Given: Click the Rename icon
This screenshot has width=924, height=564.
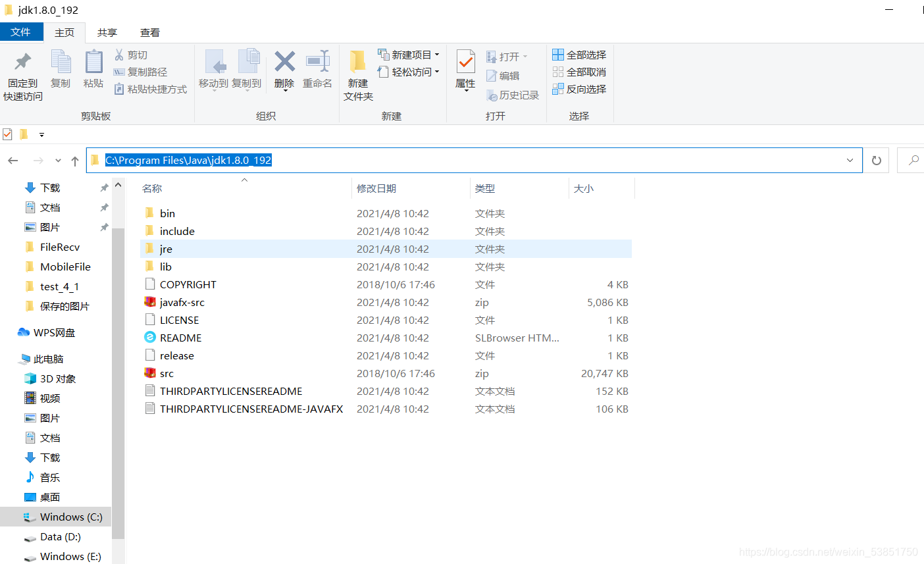Looking at the screenshot, I should [x=317, y=62].
